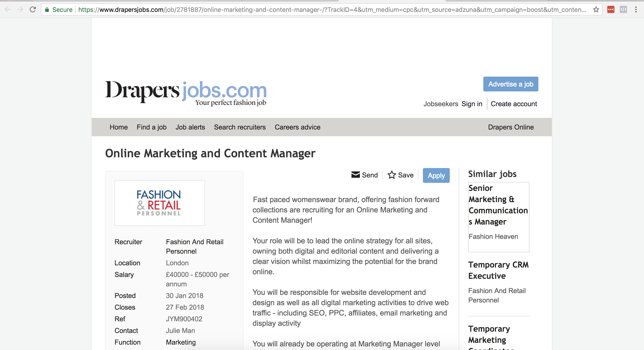The image size is (644, 350).
Task: Open the Sign in link
Action: (472, 104)
